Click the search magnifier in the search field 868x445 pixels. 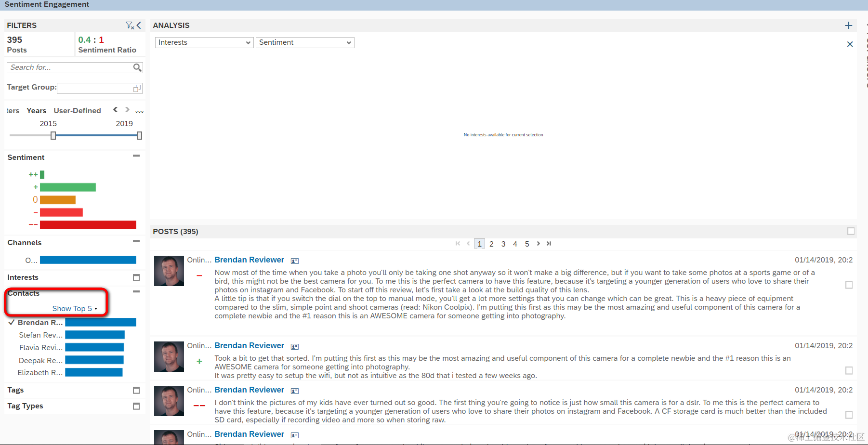tap(137, 67)
